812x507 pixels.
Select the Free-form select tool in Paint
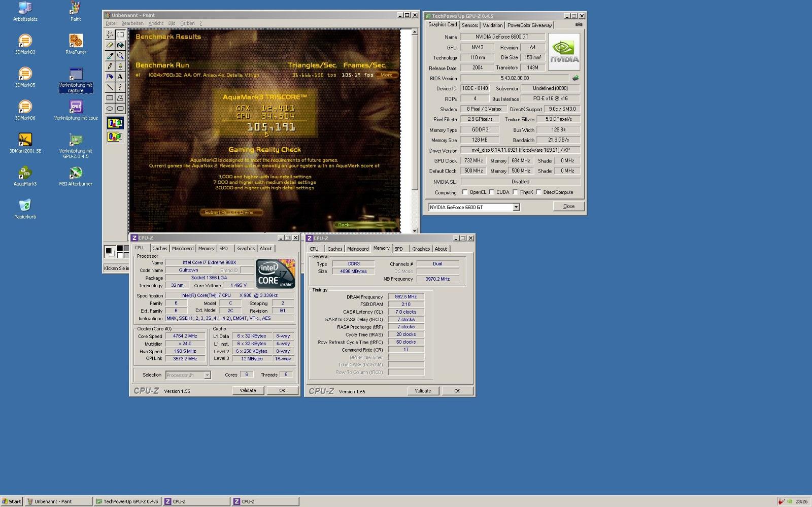click(110, 35)
